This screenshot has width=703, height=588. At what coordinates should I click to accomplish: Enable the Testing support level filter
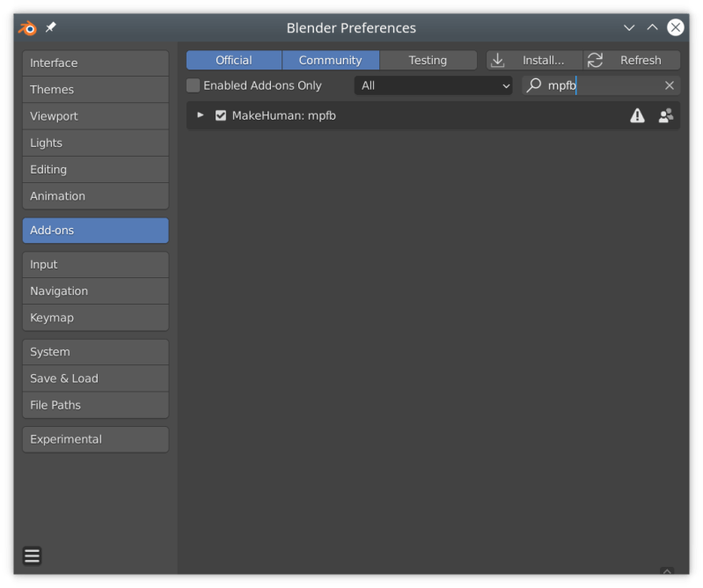point(428,60)
